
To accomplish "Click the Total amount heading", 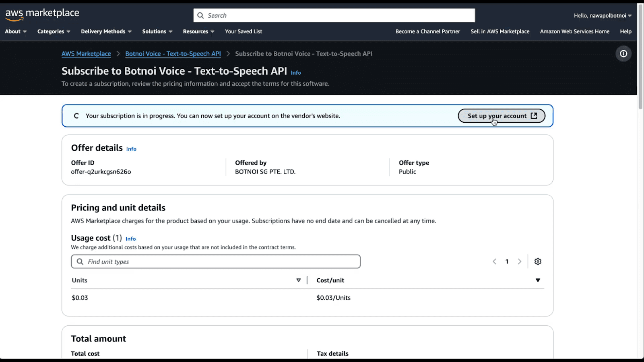I will pos(99,339).
